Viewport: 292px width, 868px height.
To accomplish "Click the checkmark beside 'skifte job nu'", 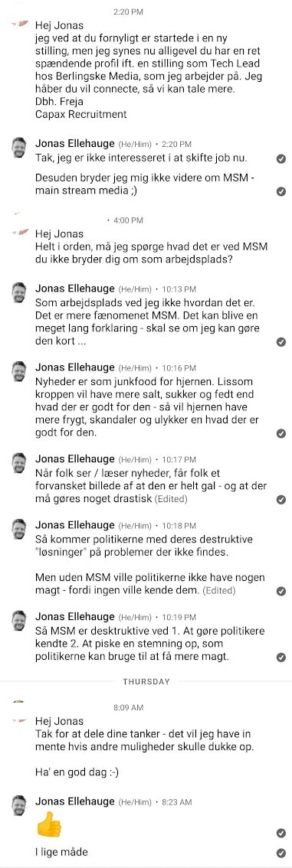I will pos(281,159).
